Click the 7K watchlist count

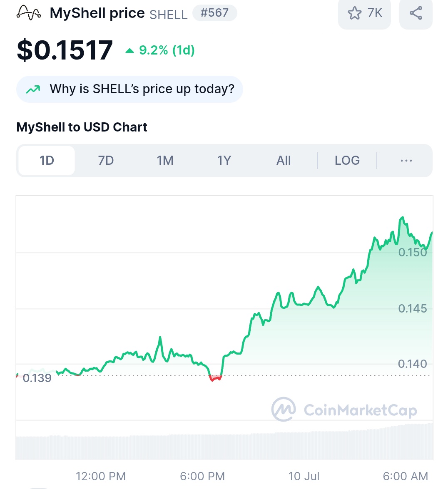pos(375,13)
